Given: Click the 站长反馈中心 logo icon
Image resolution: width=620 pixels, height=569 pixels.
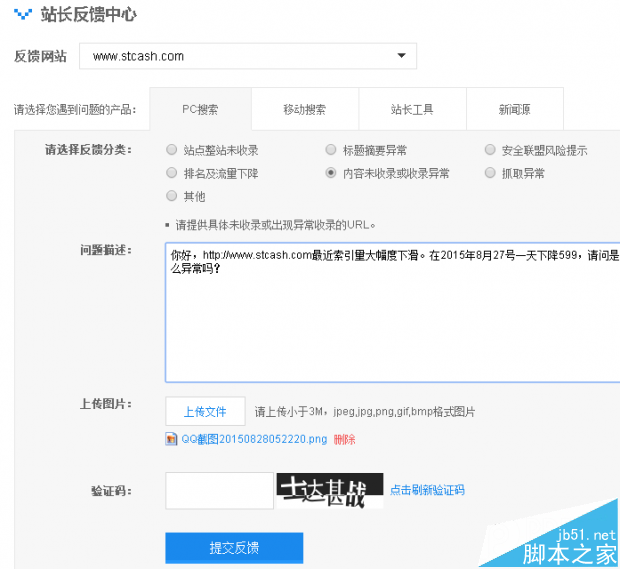Looking at the screenshot, I should click(23, 15).
